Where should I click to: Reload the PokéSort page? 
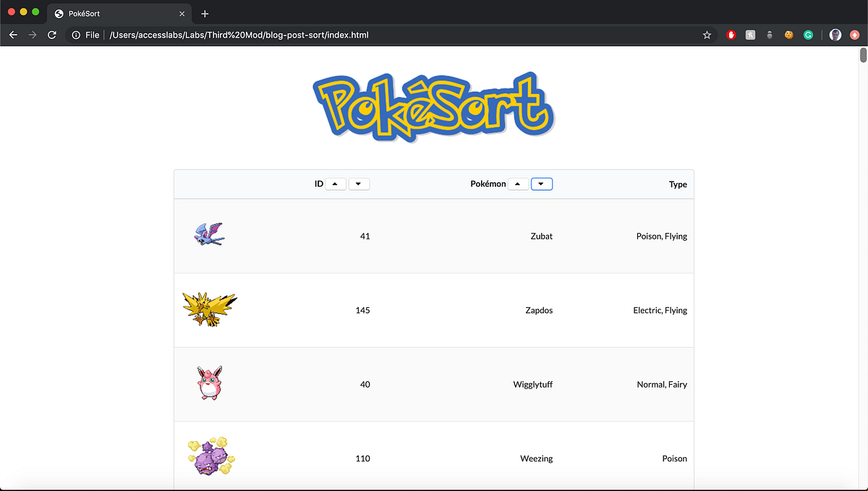(x=51, y=34)
